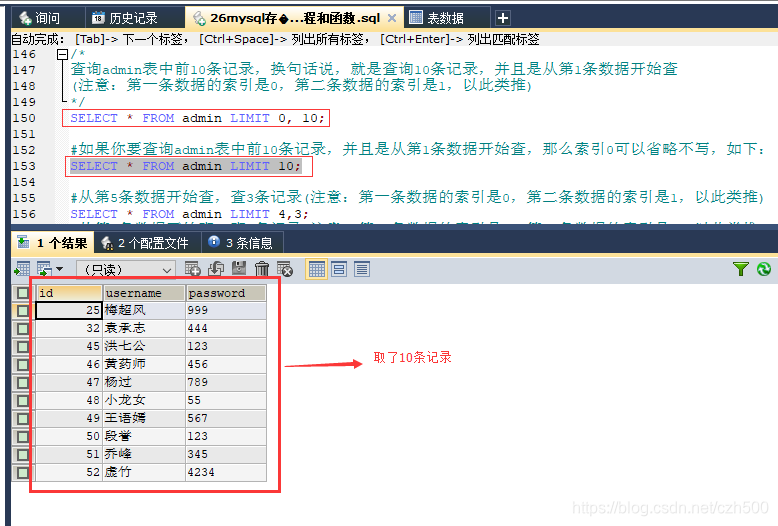Sort by the id column header
This screenshot has width=778, height=526.
tap(69, 293)
